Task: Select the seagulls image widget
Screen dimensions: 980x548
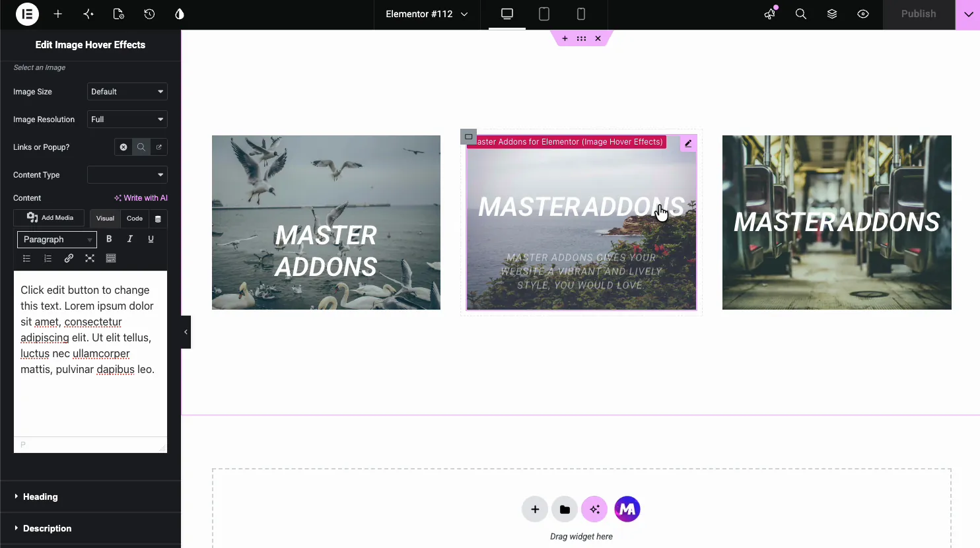Action: 326,223
